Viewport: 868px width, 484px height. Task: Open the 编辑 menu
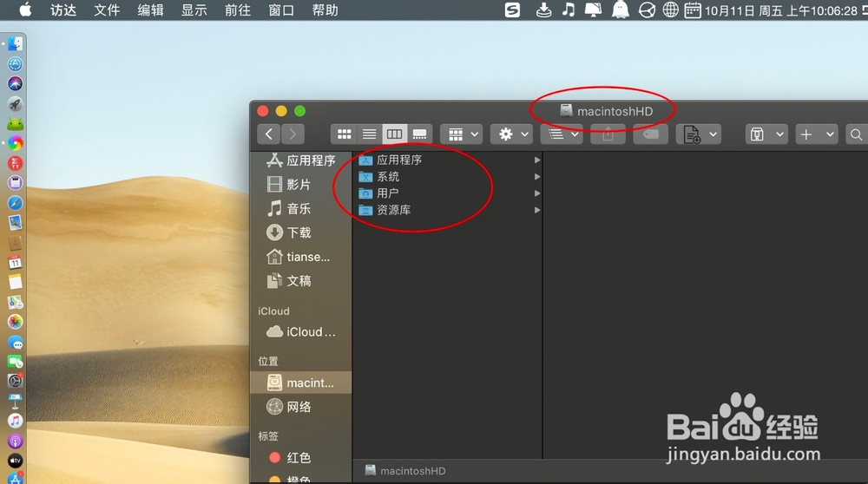pyautogui.click(x=150, y=10)
